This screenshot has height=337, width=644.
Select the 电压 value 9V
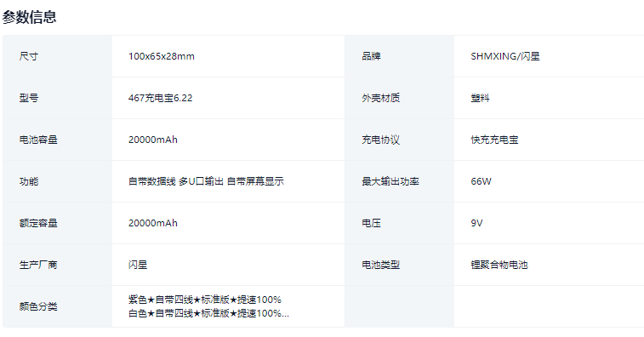pyautogui.click(x=477, y=223)
